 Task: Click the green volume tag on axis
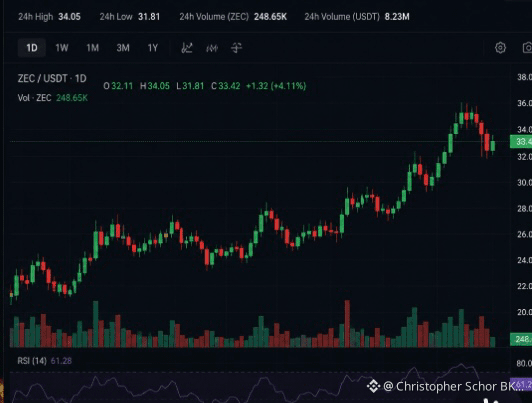pos(521,339)
